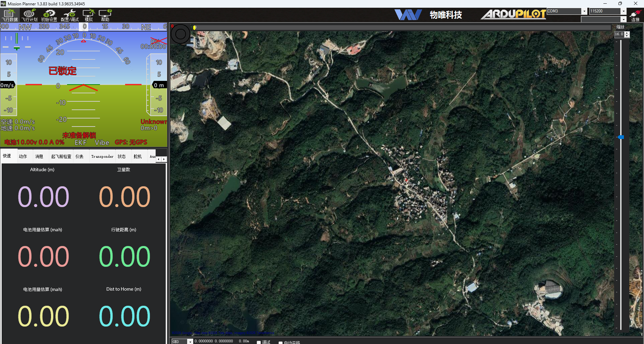This screenshot has height=344, width=644.
Task: Click the 行驶距离 (m) value
Action: point(124,256)
